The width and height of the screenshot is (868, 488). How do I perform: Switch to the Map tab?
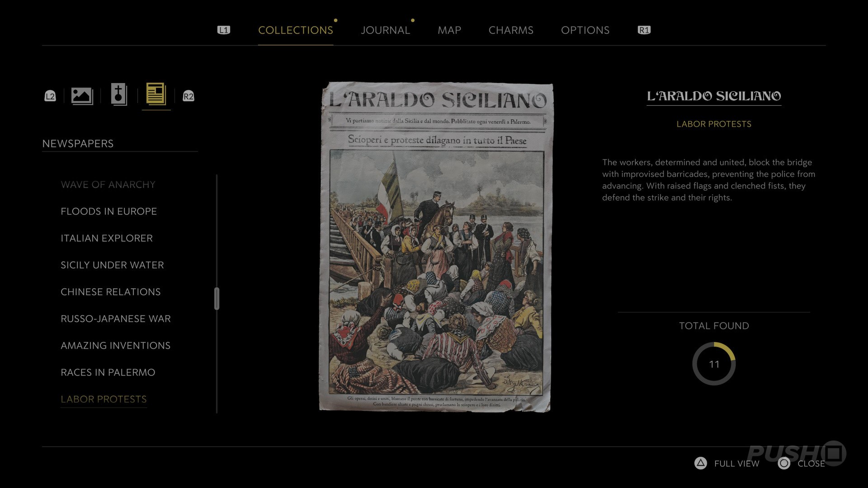449,30
